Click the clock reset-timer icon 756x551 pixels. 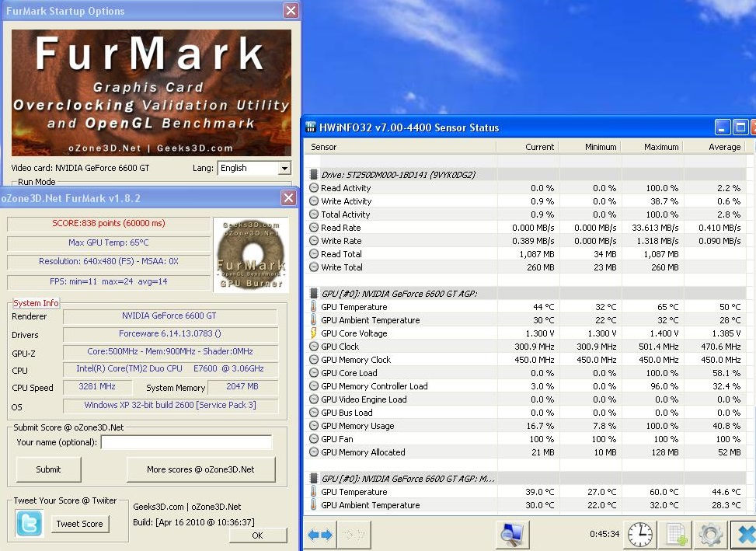[639, 535]
